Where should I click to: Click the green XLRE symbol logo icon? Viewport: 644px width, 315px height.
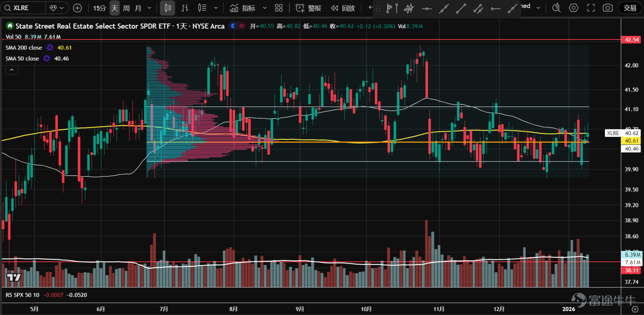tap(10, 26)
